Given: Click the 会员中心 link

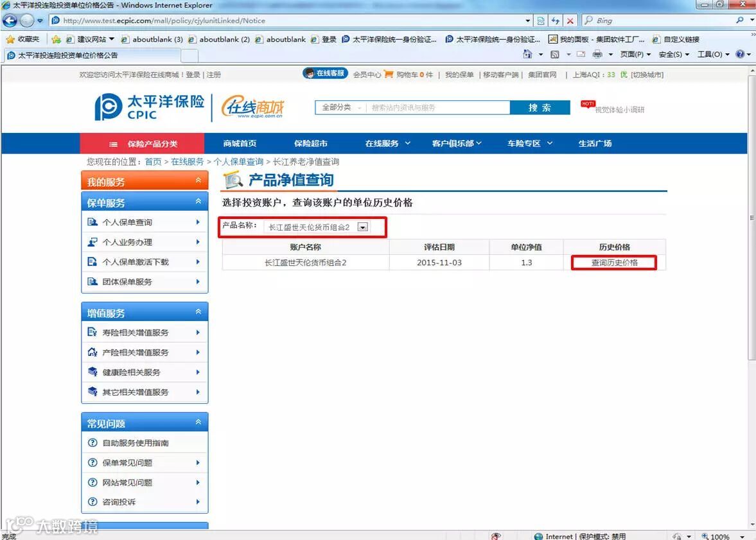Looking at the screenshot, I should click(x=367, y=74).
